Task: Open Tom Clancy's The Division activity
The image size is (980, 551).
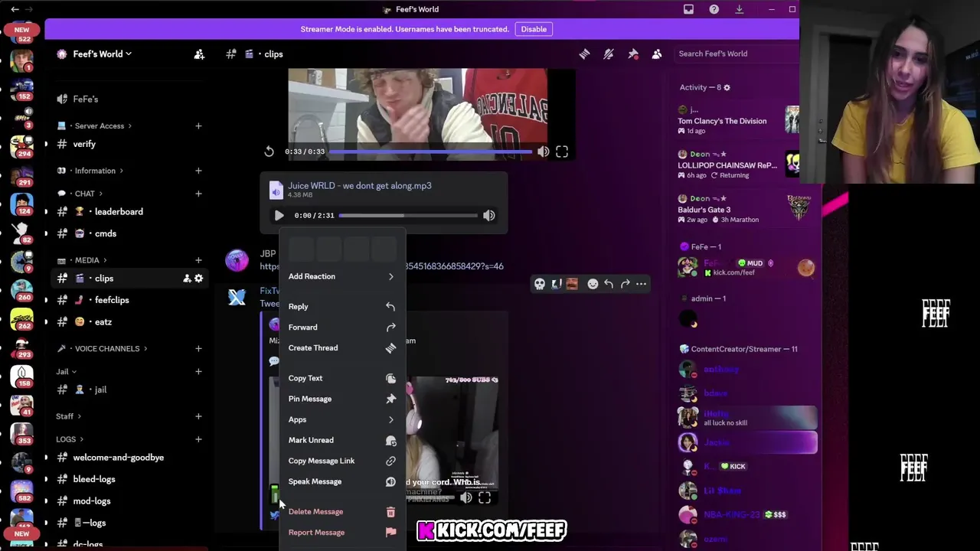Action: tap(738, 121)
